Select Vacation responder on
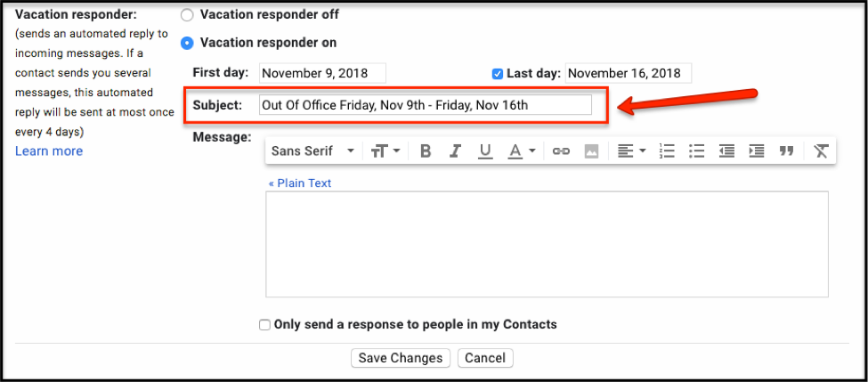Image resolution: width=868 pixels, height=382 pixels. pos(187,43)
